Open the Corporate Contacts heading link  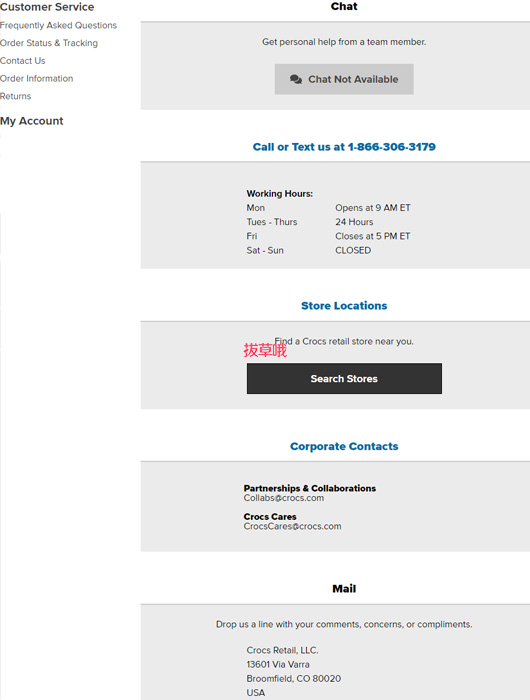point(344,446)
